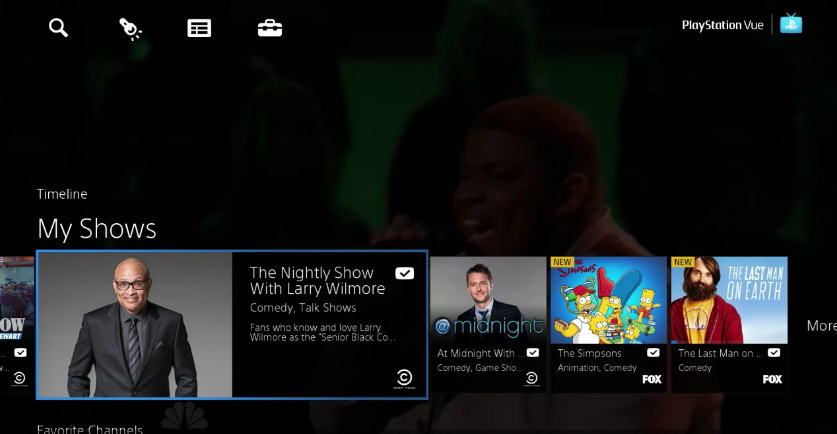Click the FOX logo on The Simpsons card
Image resolution: width=837 pixels, height=434 pixels.
pyautogui.click(x=652, y=379)
